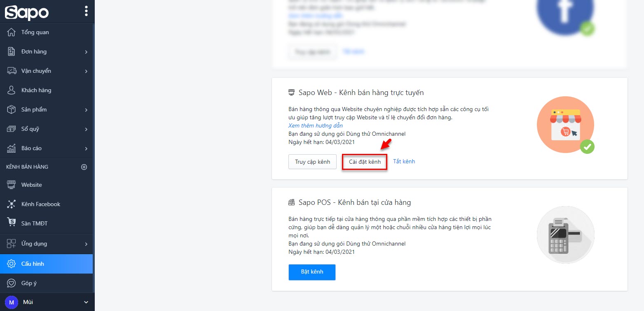This screenshot has width=644, height=311.
Task: Expand the Báo cáo submenu chevron
Action: pyautogui.click(x=86, y=149)
